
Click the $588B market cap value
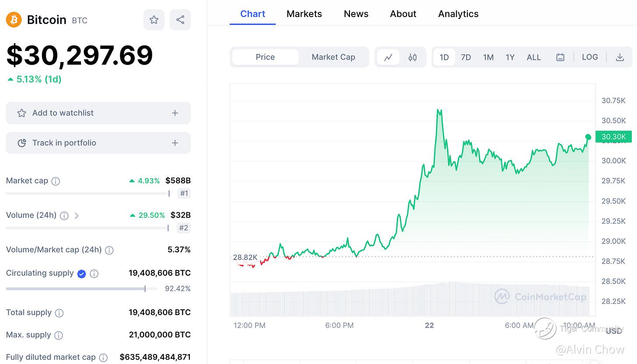(x=178, y=181)
